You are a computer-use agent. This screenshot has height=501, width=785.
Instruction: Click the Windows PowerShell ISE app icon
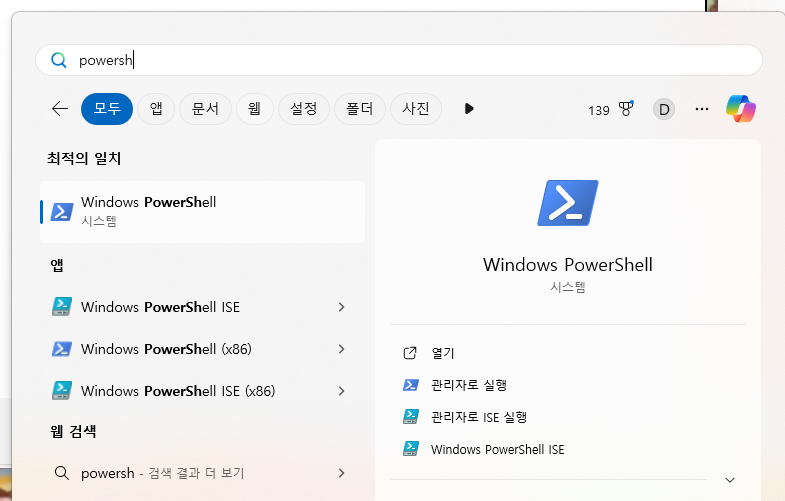point(62,306)
